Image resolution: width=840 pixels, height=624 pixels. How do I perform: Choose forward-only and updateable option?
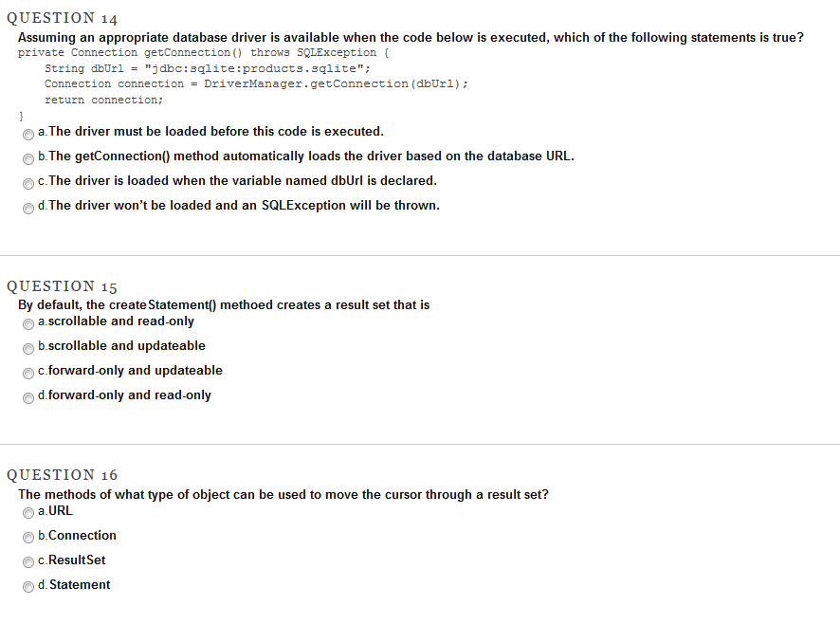coord(28,374)
